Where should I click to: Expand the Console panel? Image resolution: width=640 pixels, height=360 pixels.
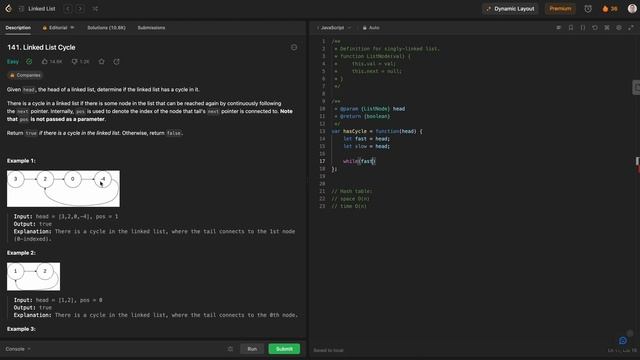click(x=18, y=349)
